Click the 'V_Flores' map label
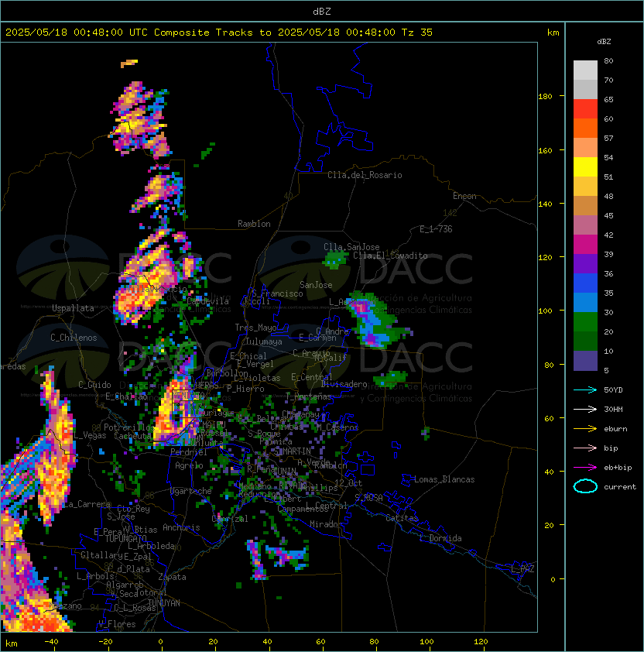The image size is (644, 652). coord(117,624)
